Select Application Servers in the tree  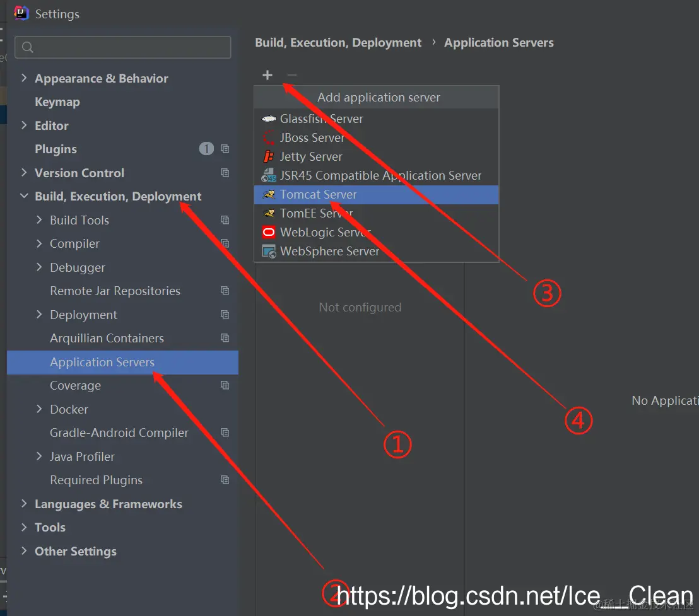click(x=122, y=362)
